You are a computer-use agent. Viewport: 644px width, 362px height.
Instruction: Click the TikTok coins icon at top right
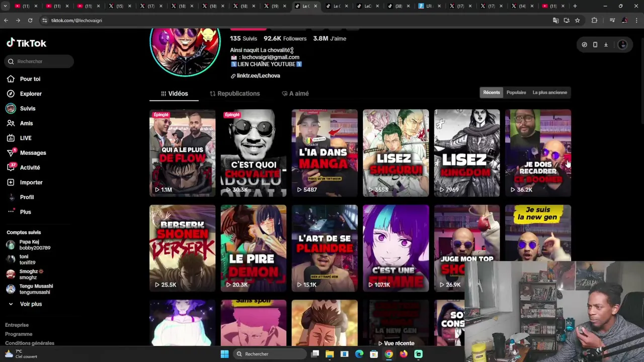584,45
